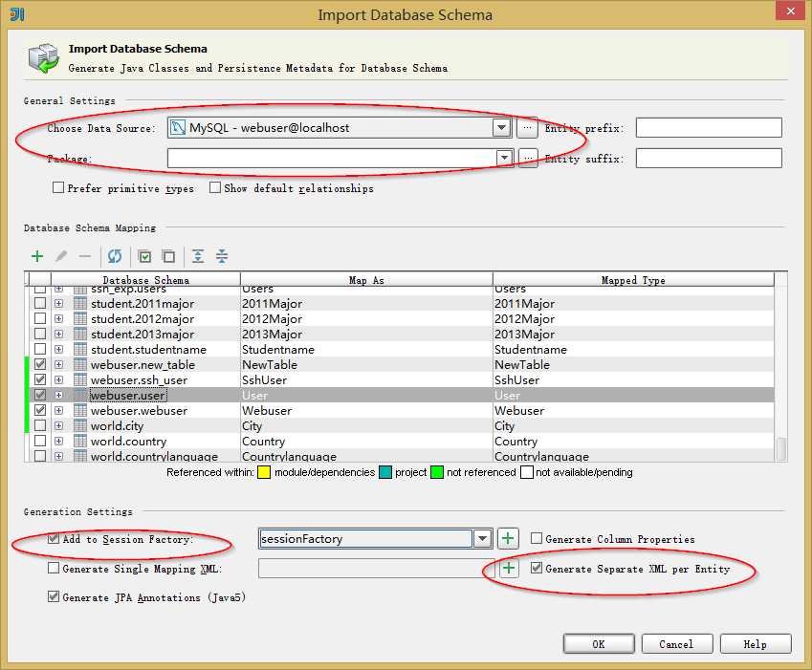Viewport: 812px width, 670px height.
Task: Enable Prefer primitive types checkbox
Action: (58, 187)
